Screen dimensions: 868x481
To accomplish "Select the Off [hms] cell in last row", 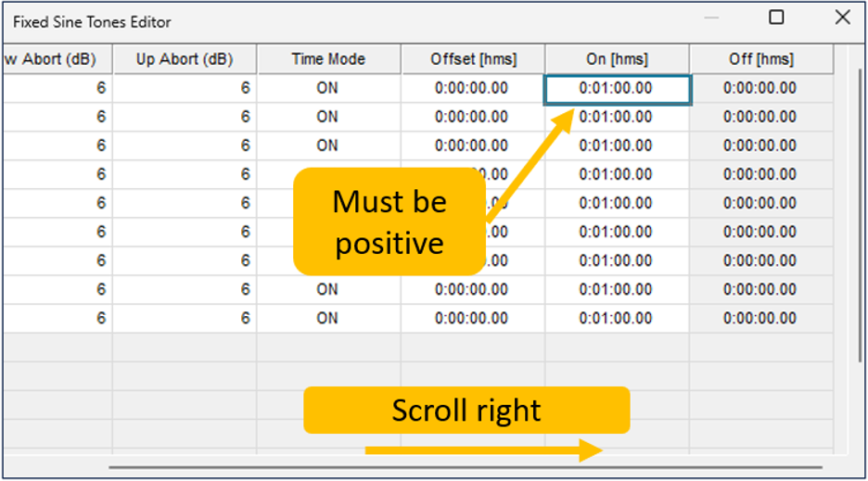I will (x=760, y=319).
